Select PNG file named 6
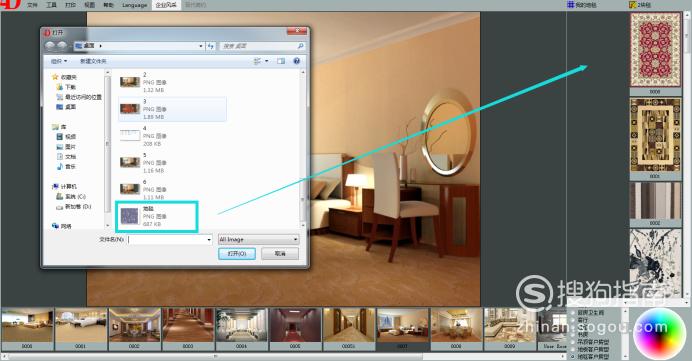 coord(172,189)
